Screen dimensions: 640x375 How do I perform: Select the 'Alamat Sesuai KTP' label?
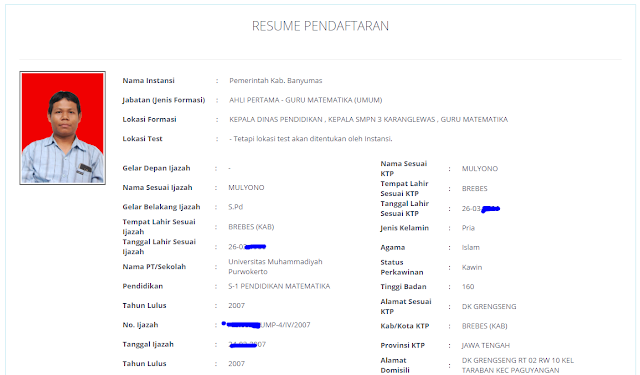[406, 306]
